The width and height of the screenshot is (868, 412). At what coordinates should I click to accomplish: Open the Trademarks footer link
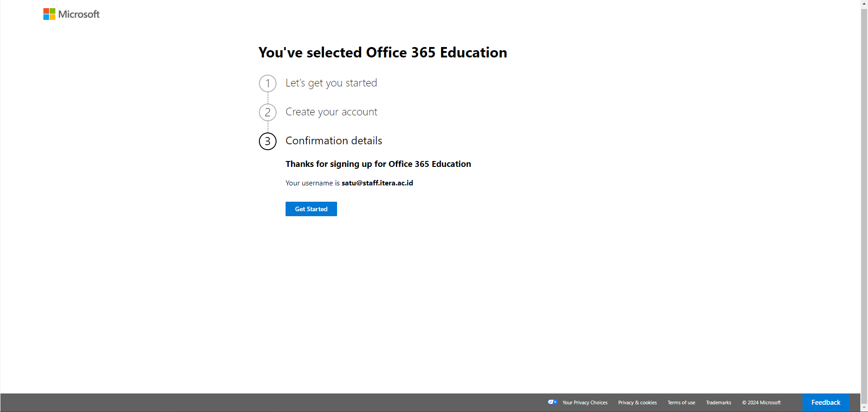718,403
